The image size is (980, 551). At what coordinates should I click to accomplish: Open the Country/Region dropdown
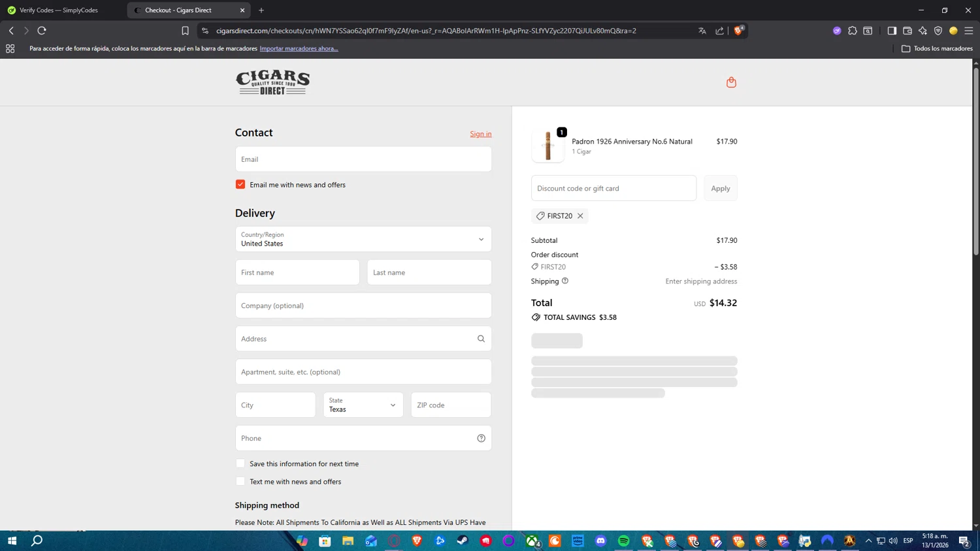363,239
